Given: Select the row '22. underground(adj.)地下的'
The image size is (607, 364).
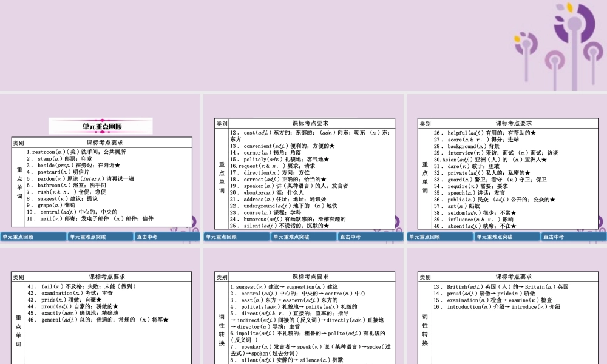Looking at the screenshot, I should click(283, 206).
